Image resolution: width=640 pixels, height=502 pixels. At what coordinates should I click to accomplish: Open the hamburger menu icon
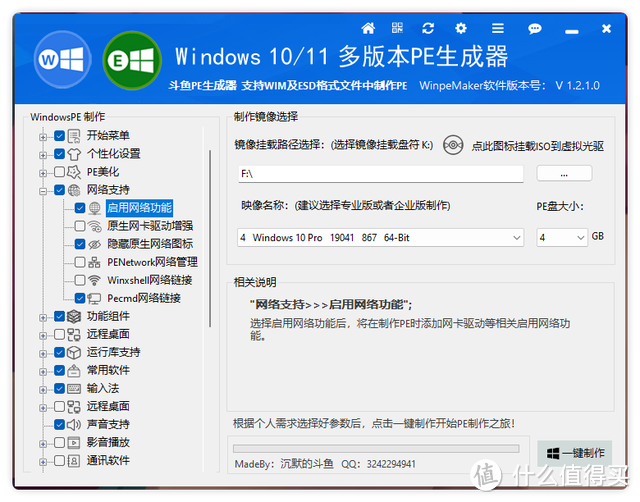tap(498, 28)
